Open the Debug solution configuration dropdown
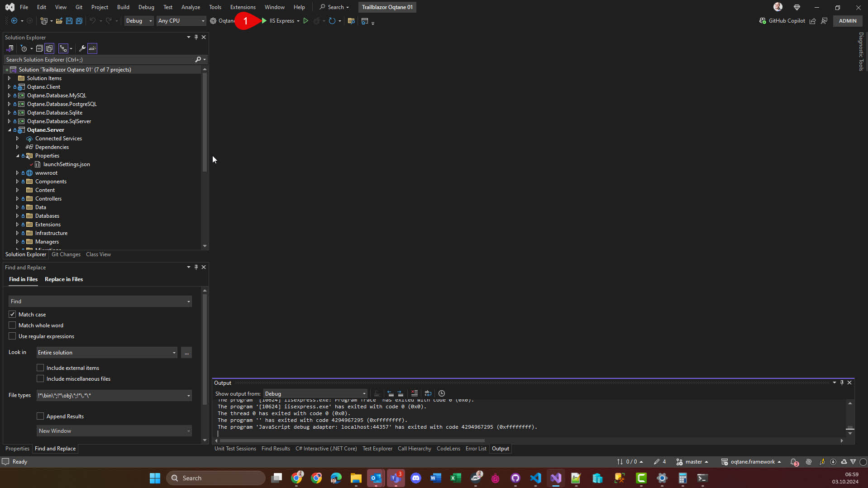This screenshot has height=488, width=868. coord(139,21)
